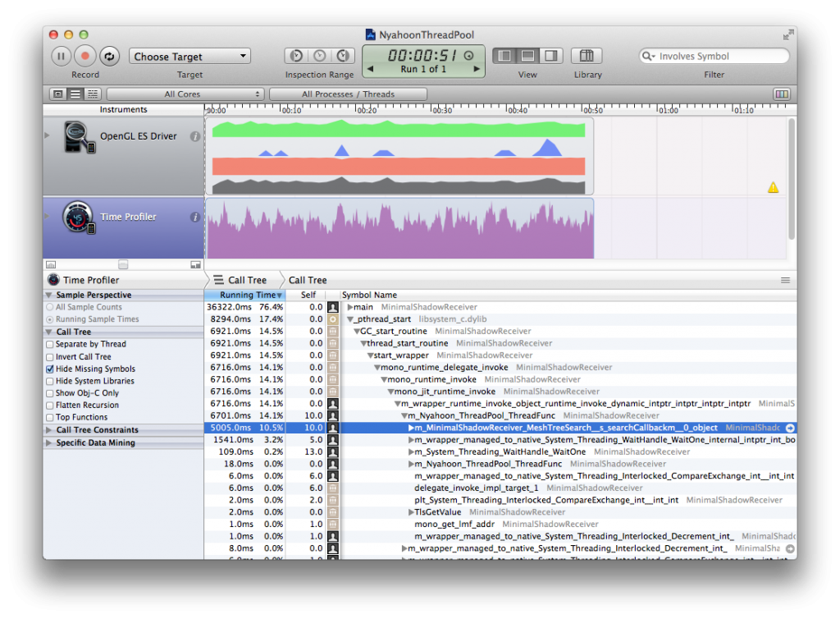Expand the Call Tree Constraints section
Viewport: 840px width, 619px height.
click(49, 430)
